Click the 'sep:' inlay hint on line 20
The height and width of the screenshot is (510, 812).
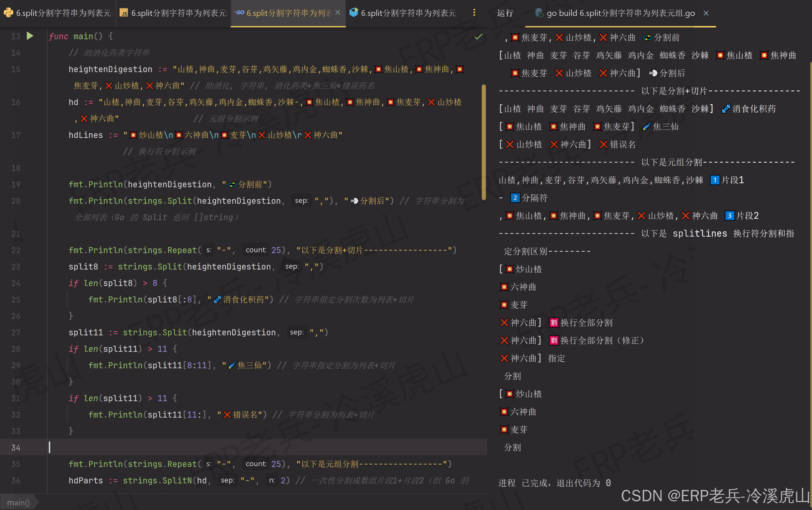click(x=301, y=200)
